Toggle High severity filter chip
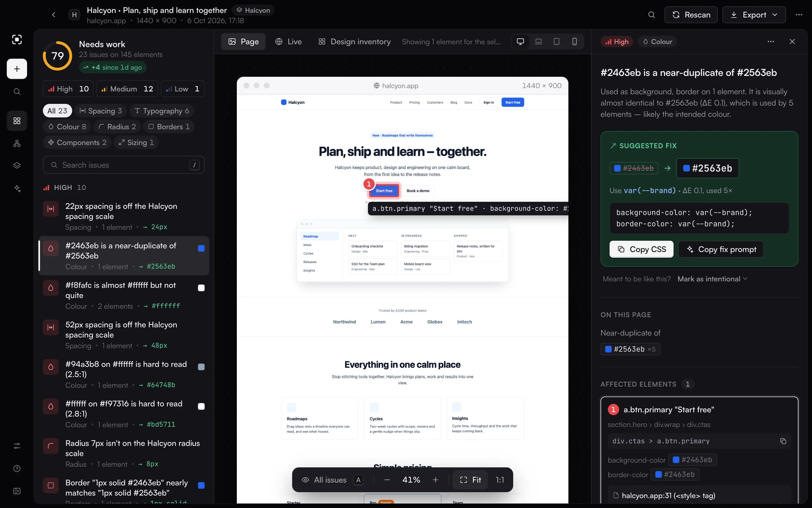 69,89
